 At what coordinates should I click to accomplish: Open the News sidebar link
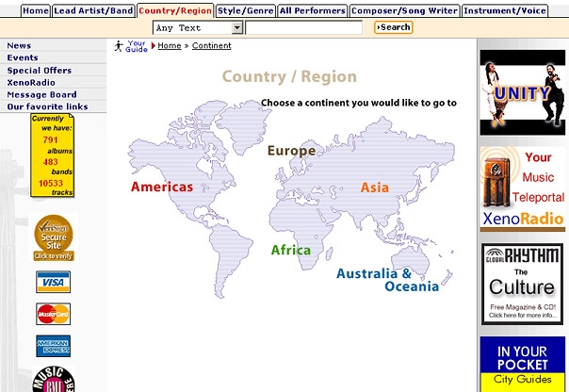pos(19,46)
